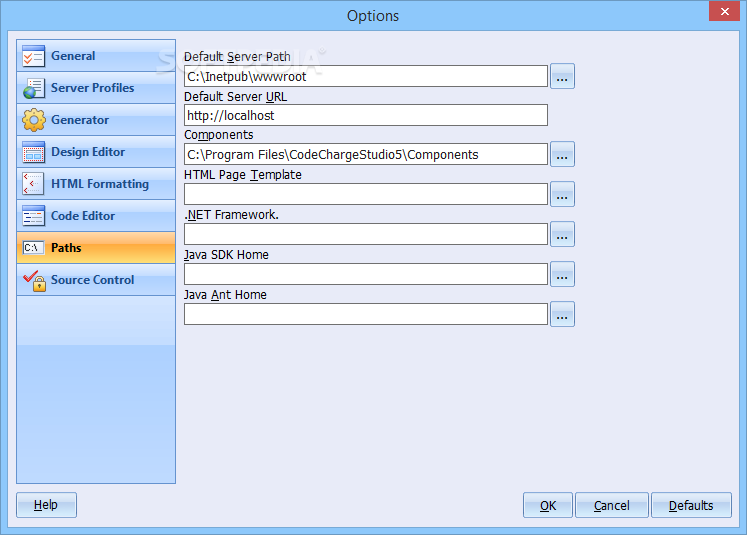
Task: Click into the Java SDK Home field
Action: [365, 274]
